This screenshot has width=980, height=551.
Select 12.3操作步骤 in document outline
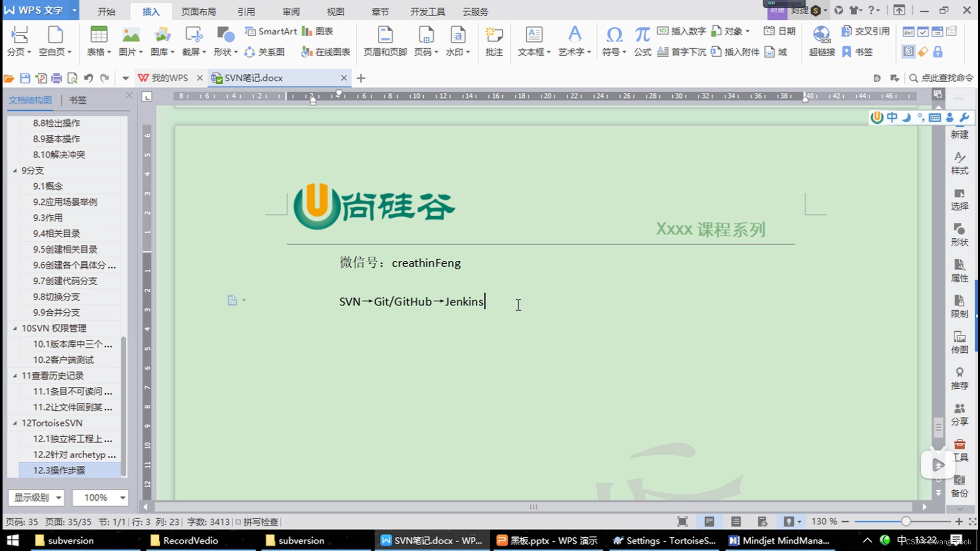(60, 469)
